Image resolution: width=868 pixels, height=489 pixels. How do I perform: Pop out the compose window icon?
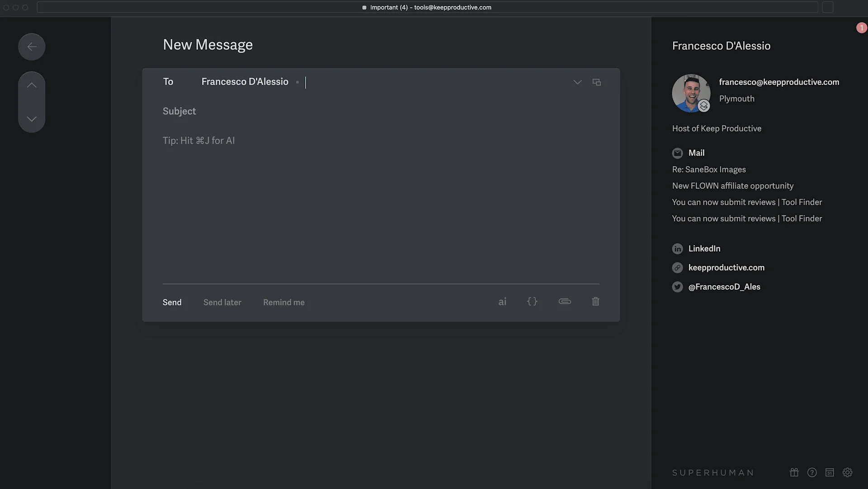(x=597, y=82)
